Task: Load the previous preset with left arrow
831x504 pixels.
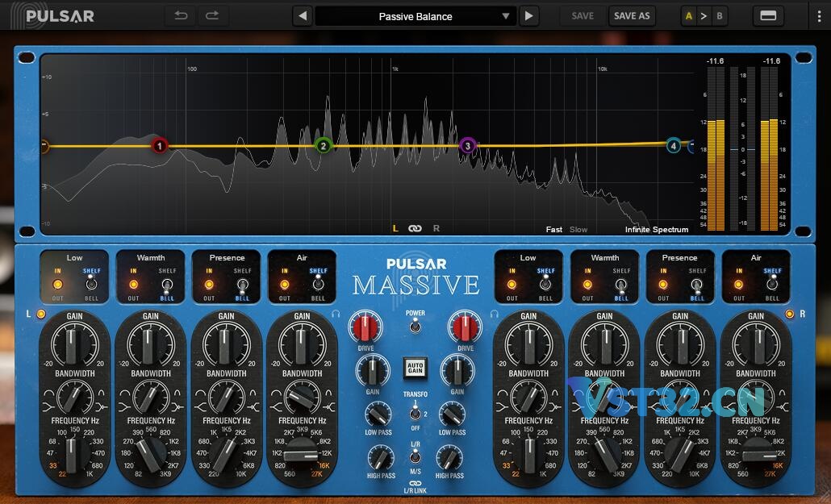Action: tap(303, 16)
